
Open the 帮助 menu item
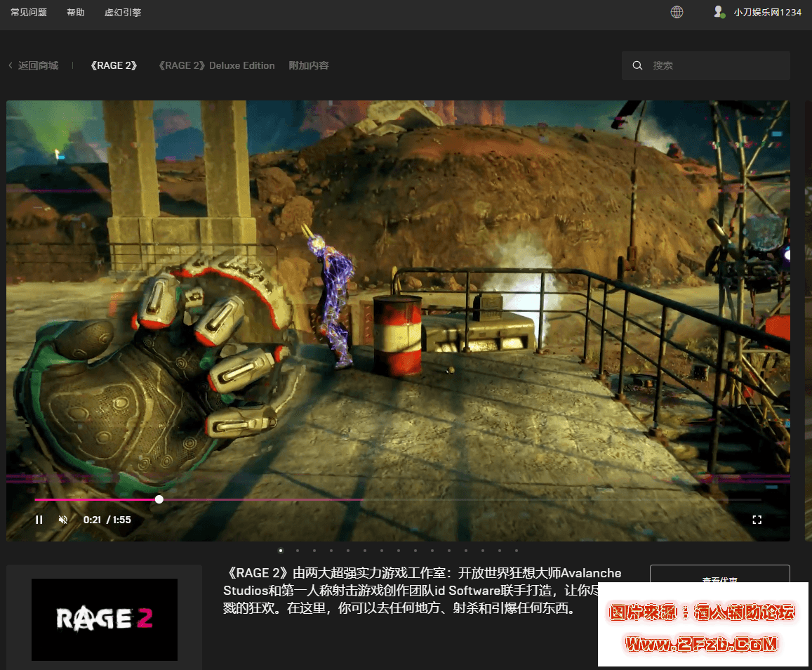tap(76, 12)
